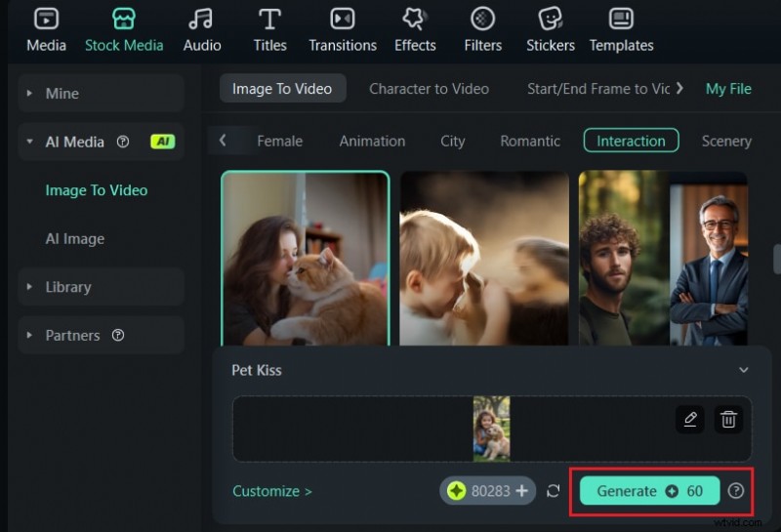Open My File link
The height and width of the screenshot is (532, 781).
coord(728,89)
